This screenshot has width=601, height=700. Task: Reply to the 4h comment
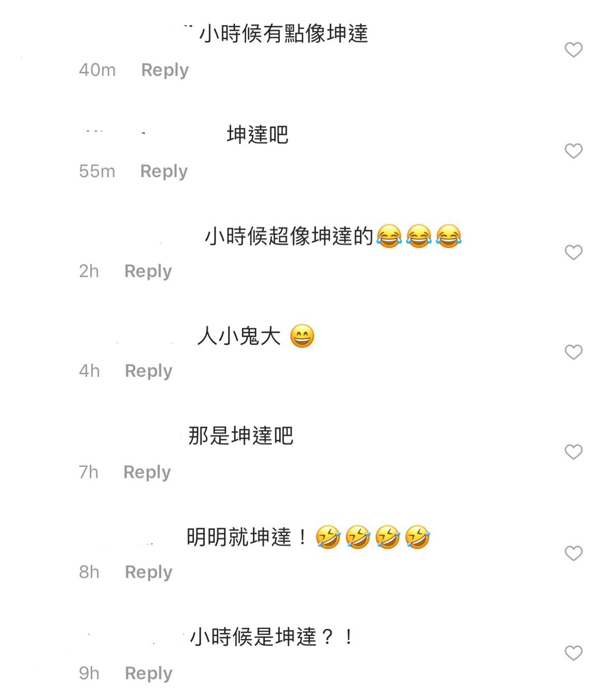[148, 371]
